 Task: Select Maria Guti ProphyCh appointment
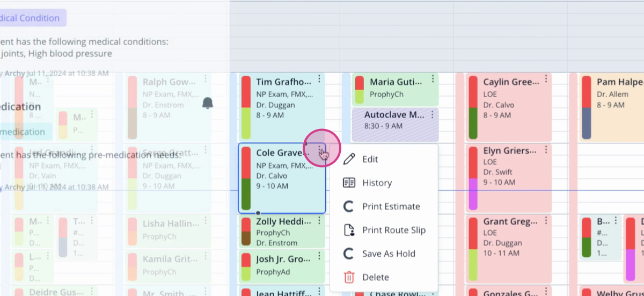pyautogui.click(x=396, y=89)
